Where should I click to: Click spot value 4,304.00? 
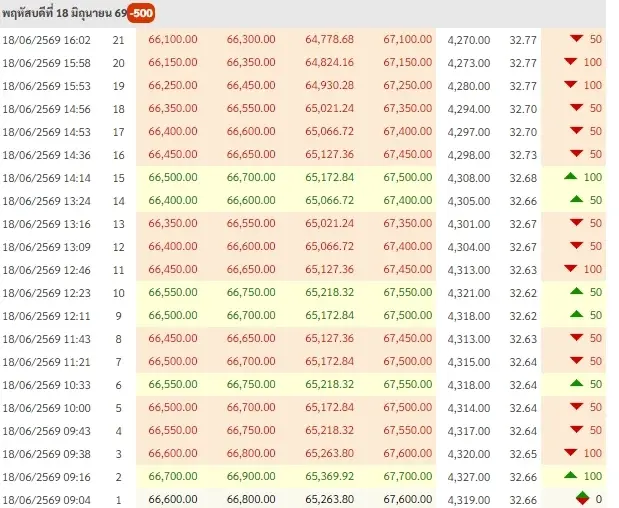pos(469,247)
